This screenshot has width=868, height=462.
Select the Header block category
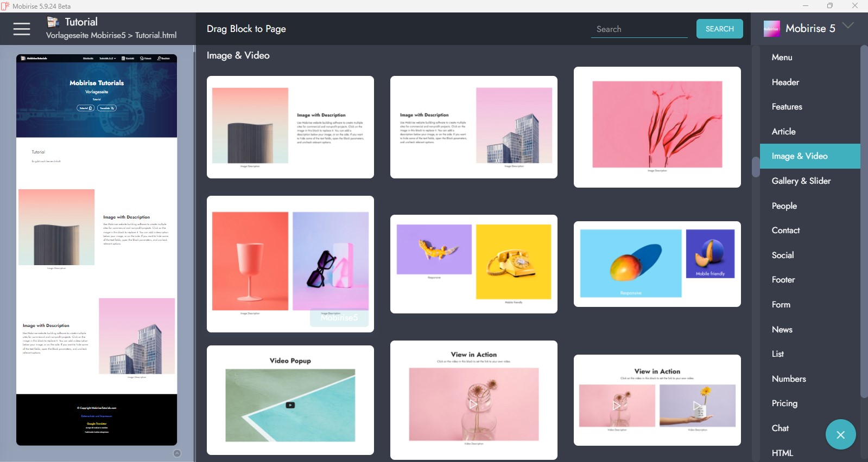pyautogui.click(x=785, y=82)
